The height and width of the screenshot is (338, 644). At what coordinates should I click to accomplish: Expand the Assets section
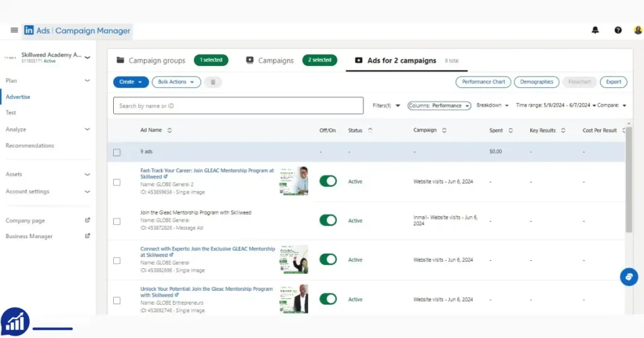tap(87, 174)
